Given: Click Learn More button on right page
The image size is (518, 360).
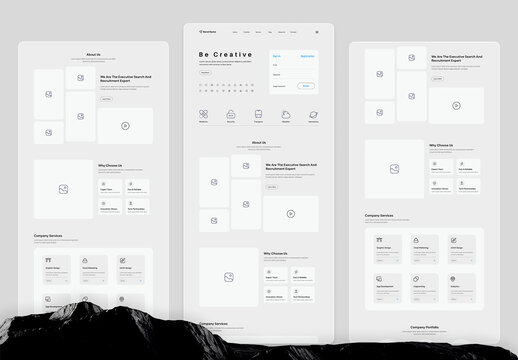Looking at the screenshot, I should [x=437, y=79].
